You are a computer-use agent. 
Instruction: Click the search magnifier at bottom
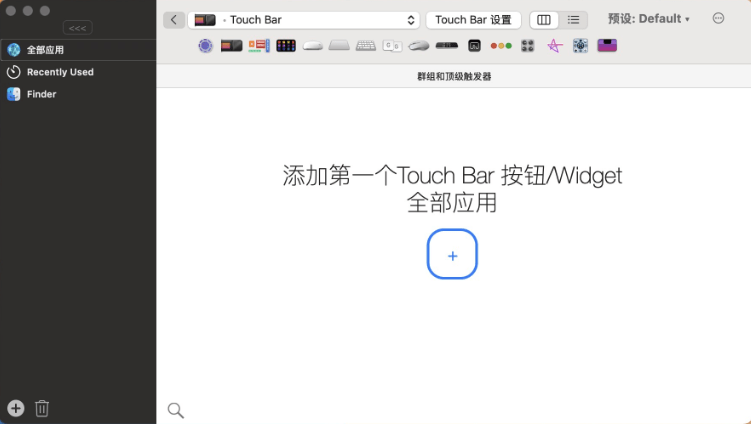(x=175, y=410)
